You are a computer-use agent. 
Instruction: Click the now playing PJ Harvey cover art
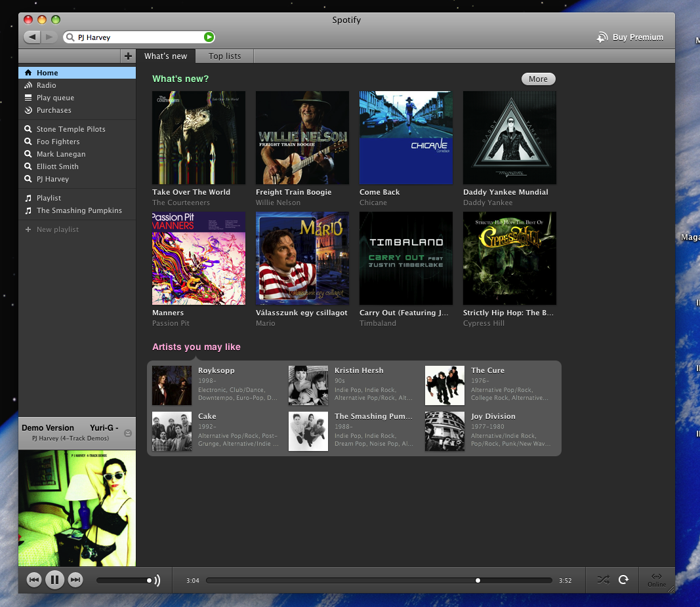(x=77, y=508)
